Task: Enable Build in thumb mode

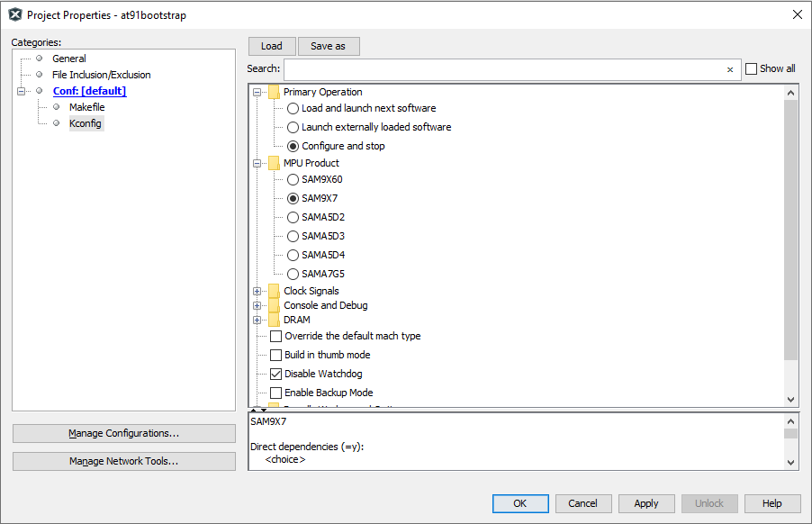Action: click(276, 355)
